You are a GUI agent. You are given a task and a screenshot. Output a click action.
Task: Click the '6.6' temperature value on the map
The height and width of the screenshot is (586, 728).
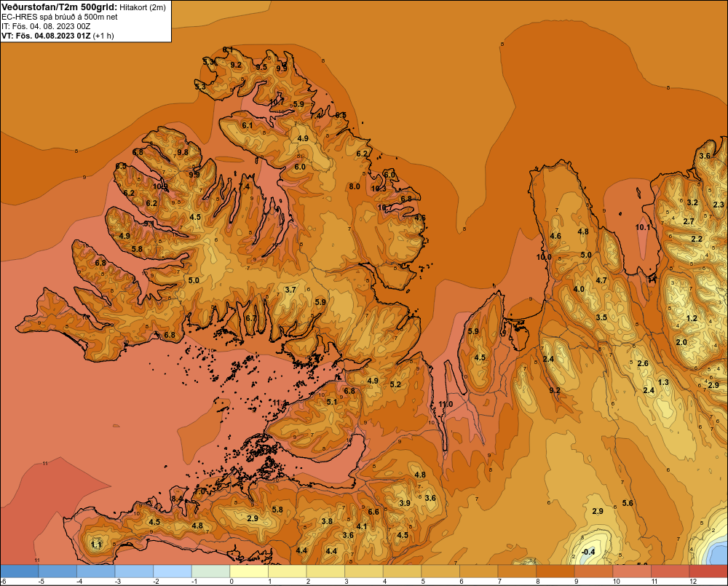click(373, 512)
